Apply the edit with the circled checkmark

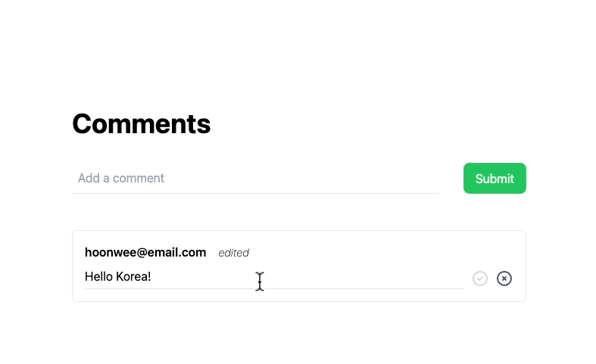[479, 278]
